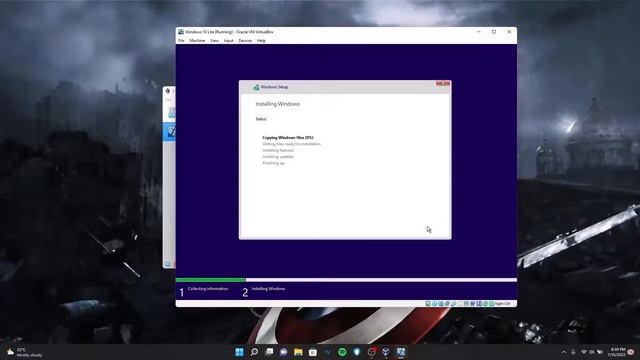Open the Machine menu
This screenshot has height=360, width=640.
coord(197,41)
